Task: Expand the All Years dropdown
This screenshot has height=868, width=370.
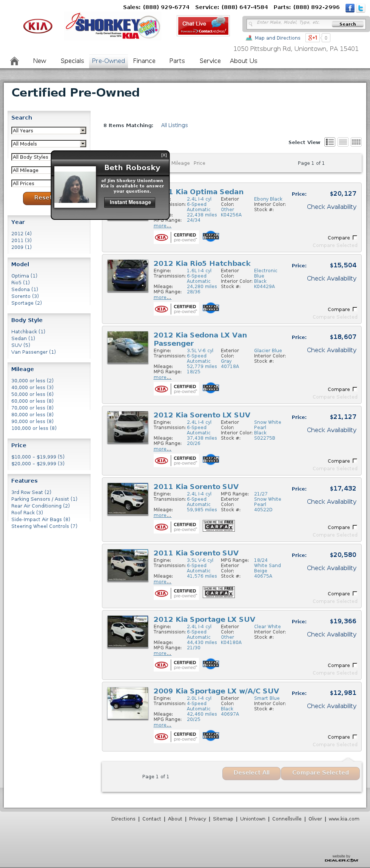Action: click(49, 130)
